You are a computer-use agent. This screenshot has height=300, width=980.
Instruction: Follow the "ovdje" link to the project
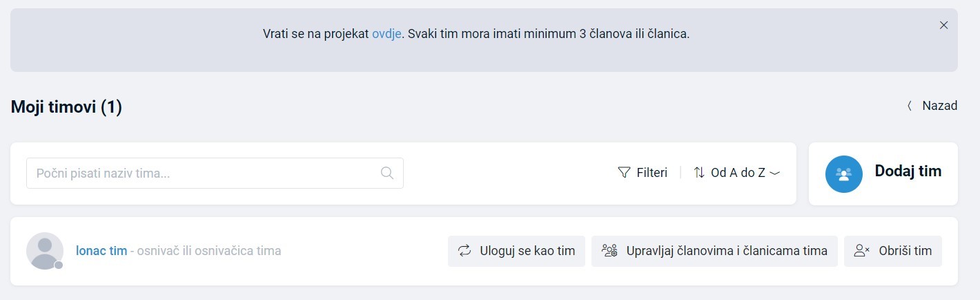pyautogui.click(x=386, y=33)
